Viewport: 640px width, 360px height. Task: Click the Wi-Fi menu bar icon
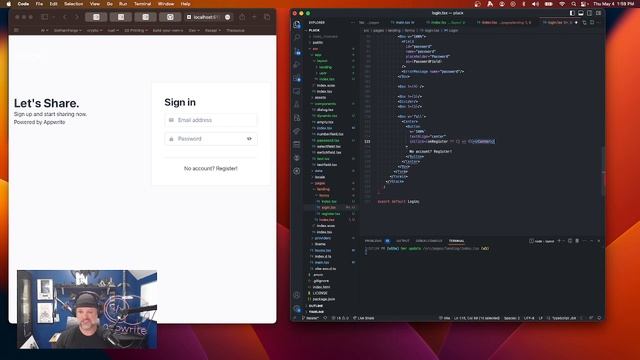click(x=562, y=4)
